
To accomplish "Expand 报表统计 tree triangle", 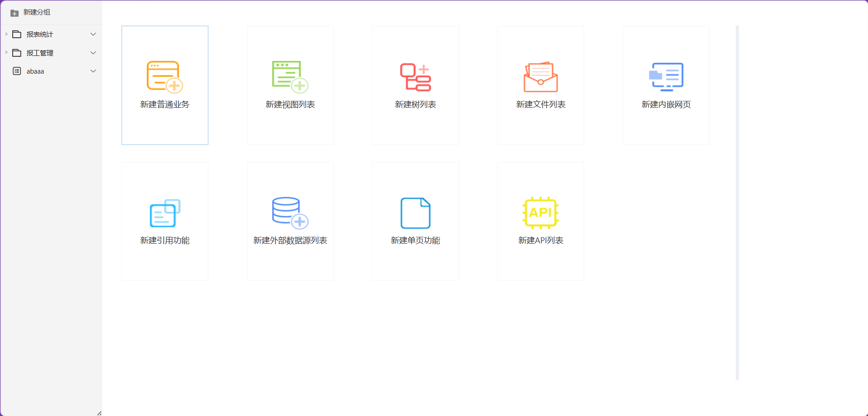I will (x=6, y=34).
